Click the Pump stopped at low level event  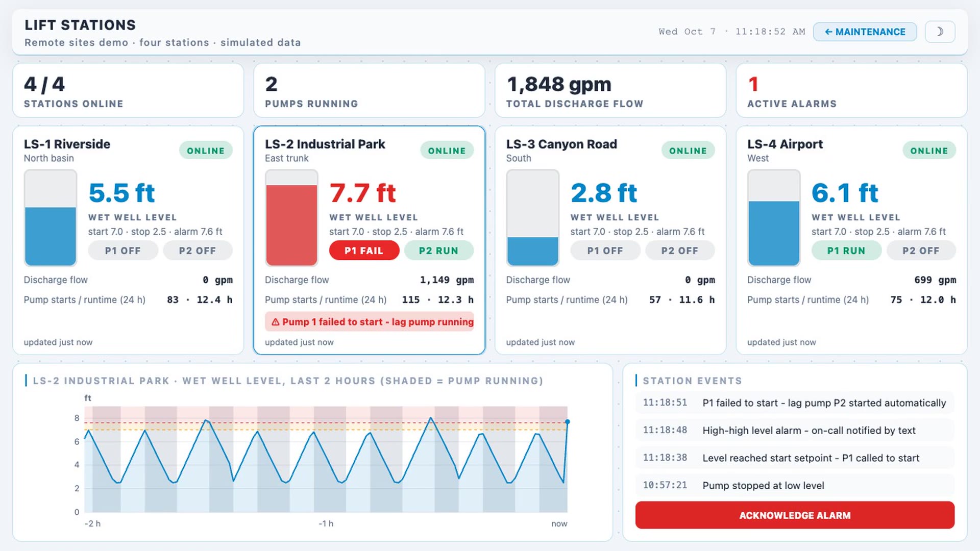[x=795, y=485]
